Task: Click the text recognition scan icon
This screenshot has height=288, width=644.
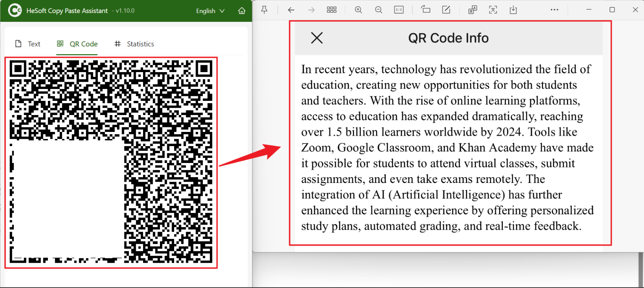Action: 493,10
